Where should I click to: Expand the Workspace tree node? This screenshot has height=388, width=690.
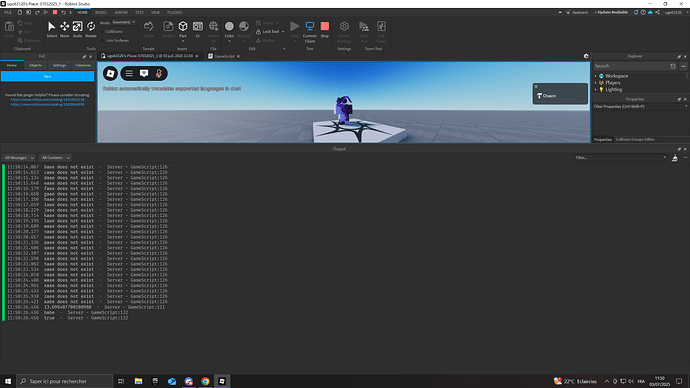[x=596, y=76]
